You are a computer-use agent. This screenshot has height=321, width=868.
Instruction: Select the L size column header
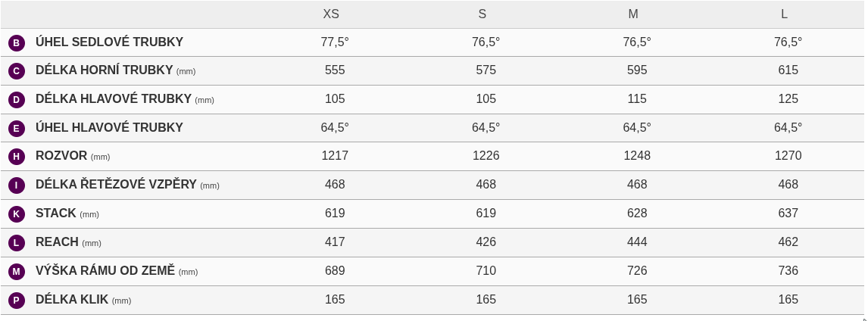point(784,14)
